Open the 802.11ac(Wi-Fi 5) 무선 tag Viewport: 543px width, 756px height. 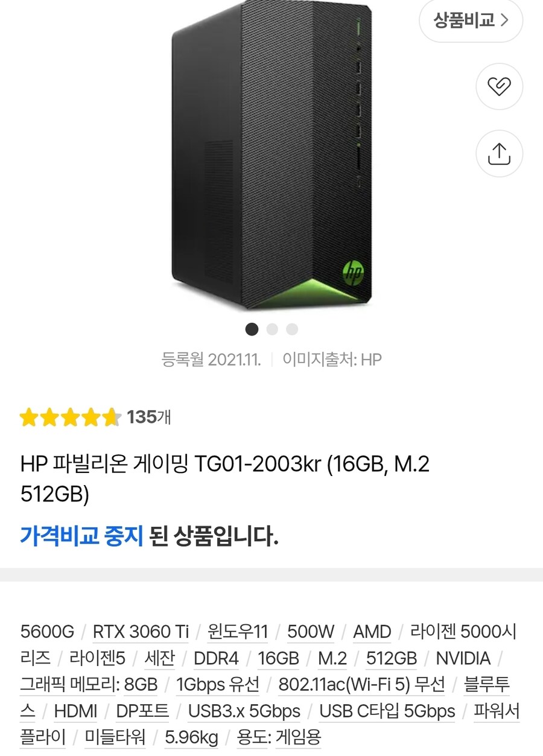[x=361, y=685]
